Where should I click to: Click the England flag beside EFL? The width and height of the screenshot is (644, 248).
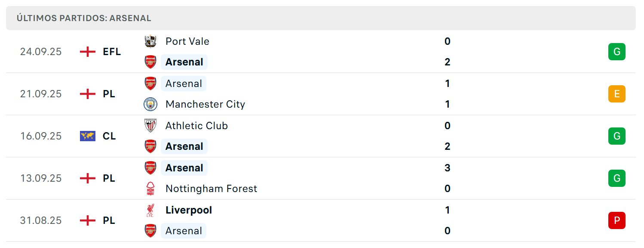click(88, 52)
